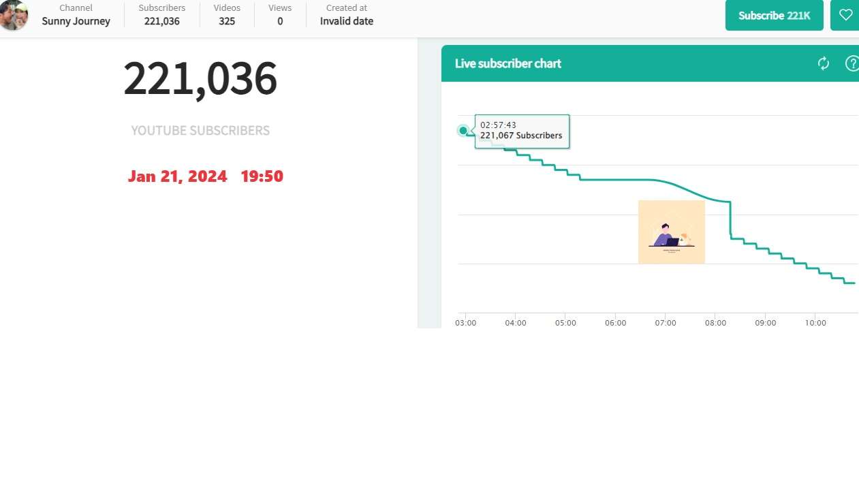Click the 07:00 label on the time axis
This screenshot has height=504, width=859.
pos(666,323)
